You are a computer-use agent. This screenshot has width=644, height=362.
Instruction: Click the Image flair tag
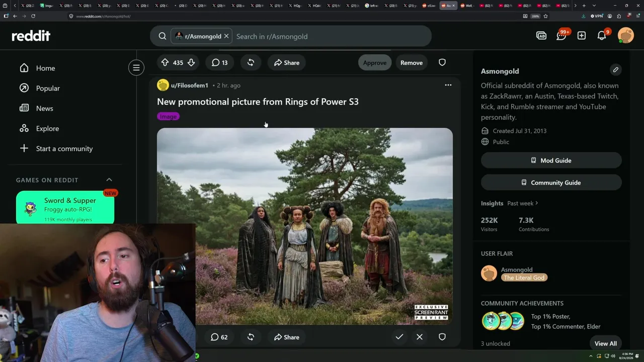pos(168,116)
